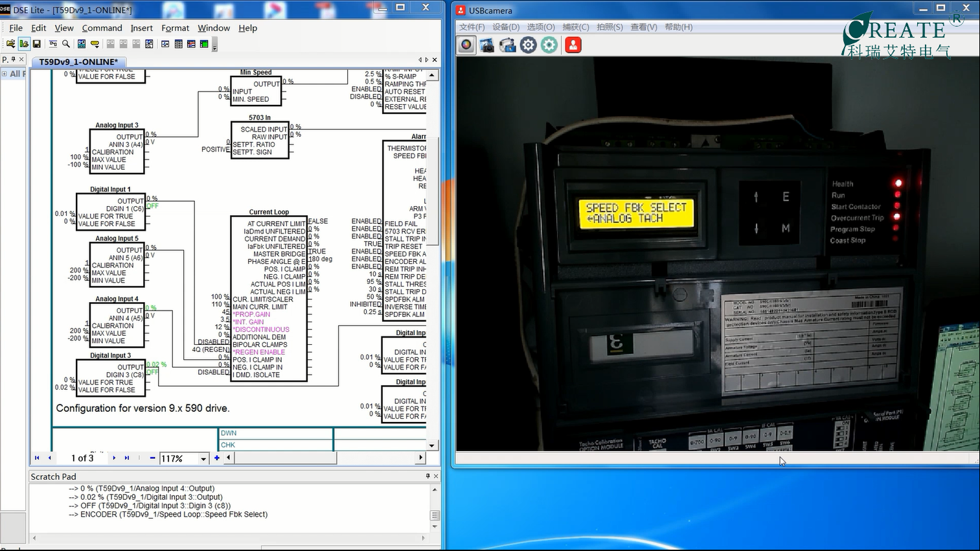Open the Edit menu in DSE Lite

click(x=39, y=28)
